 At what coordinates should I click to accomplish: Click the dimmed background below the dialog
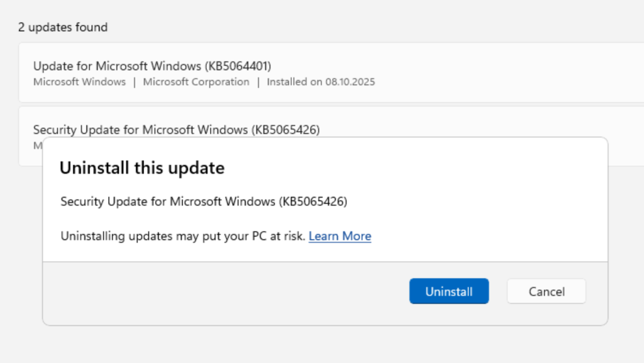[314, 345]
